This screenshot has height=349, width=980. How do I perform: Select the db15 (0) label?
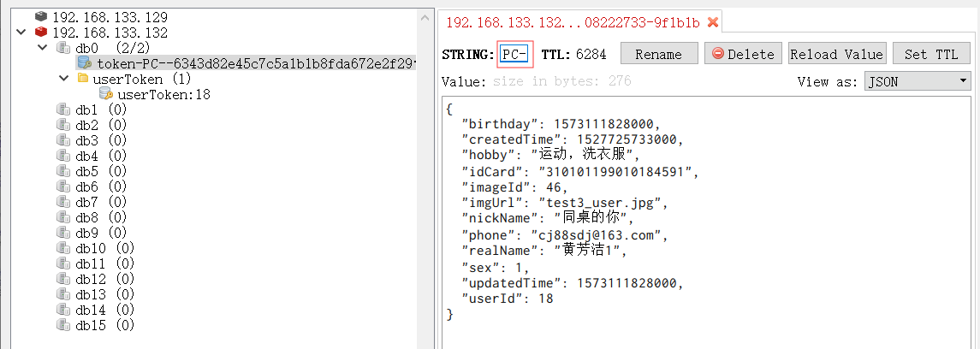tap(105, 325)
